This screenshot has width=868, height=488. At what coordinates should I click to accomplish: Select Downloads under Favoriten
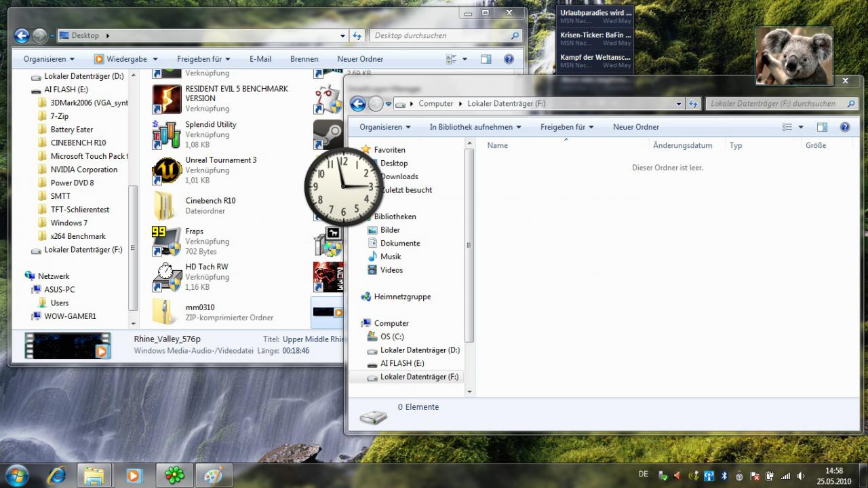pyautogui.click(x=399, y=176)
